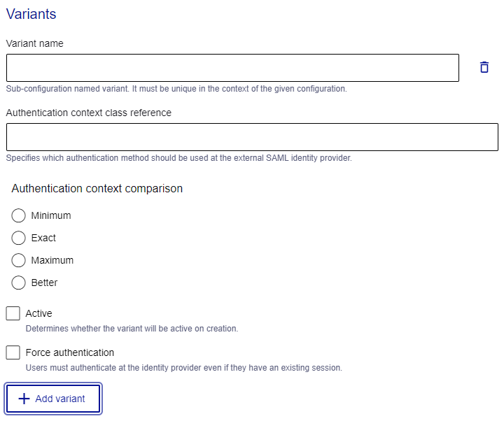Focus the Variant name text field
This screenshot has height=421, width=504.
(232, 68)
